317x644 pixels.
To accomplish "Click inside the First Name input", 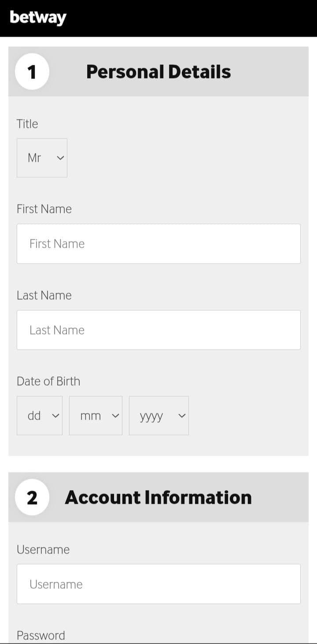I will coord(158,243).
